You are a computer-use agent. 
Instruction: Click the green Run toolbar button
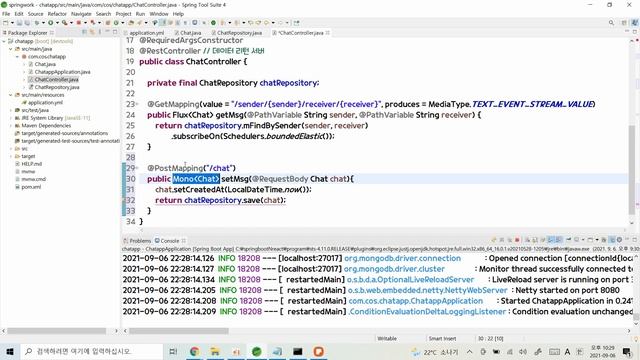[x=51, y=23]
